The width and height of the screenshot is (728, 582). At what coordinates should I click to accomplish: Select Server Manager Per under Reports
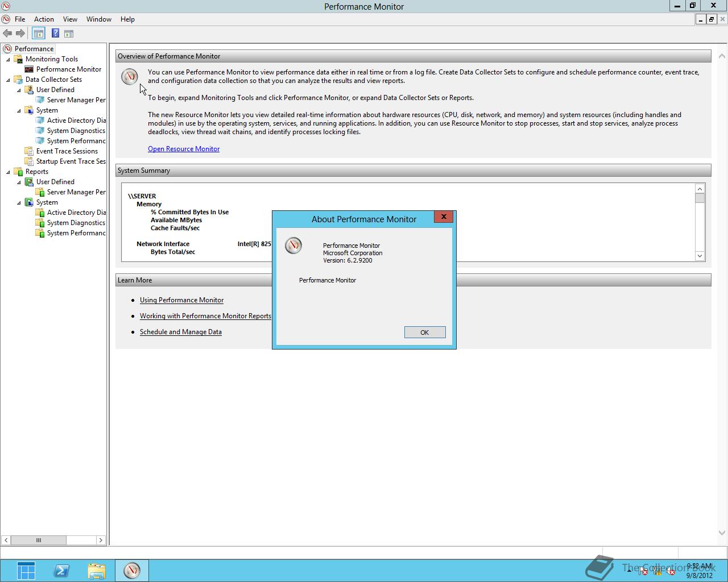[76, 192]
